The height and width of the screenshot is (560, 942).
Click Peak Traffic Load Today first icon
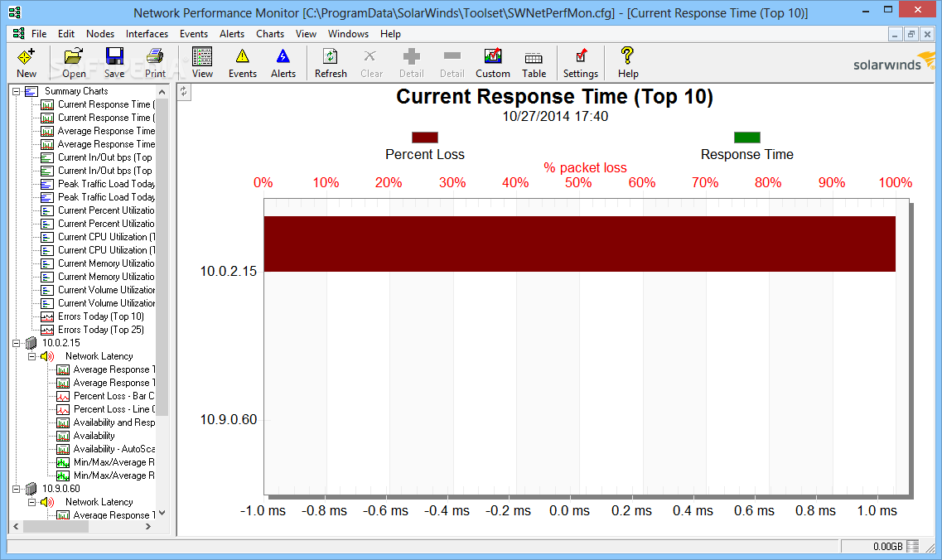[47, 184]
